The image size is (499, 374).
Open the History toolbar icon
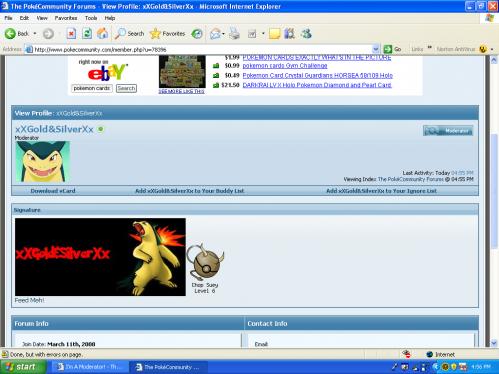[197, 34]
